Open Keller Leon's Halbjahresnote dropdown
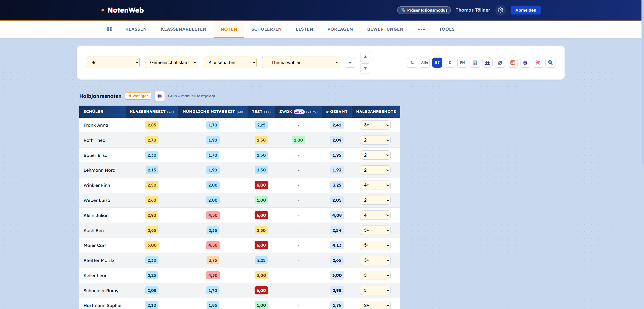Image resolution: width=644 pixels, height=309 pixels. pos(375,275)
